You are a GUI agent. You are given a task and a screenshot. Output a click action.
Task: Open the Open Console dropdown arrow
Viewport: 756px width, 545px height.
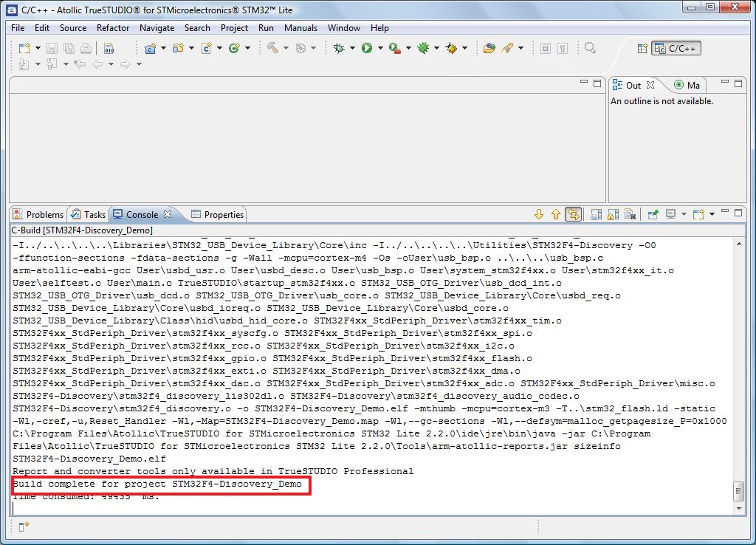[x=712, y=214]
